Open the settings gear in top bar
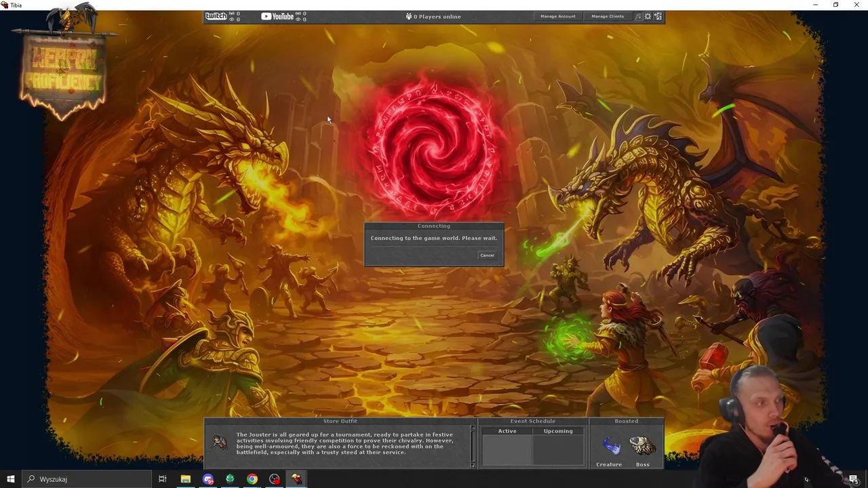The height and width of the screenshot is (488, 868). (648, 16)
